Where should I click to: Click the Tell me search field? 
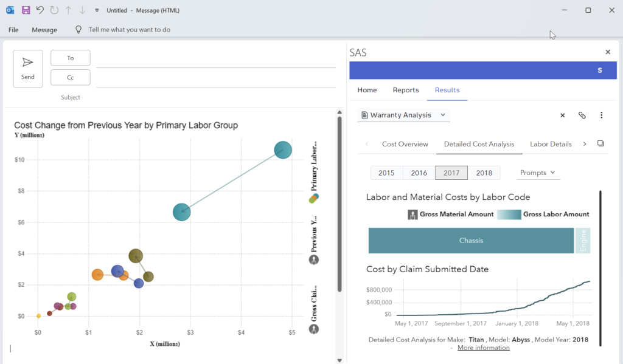(x=129, y=30)
